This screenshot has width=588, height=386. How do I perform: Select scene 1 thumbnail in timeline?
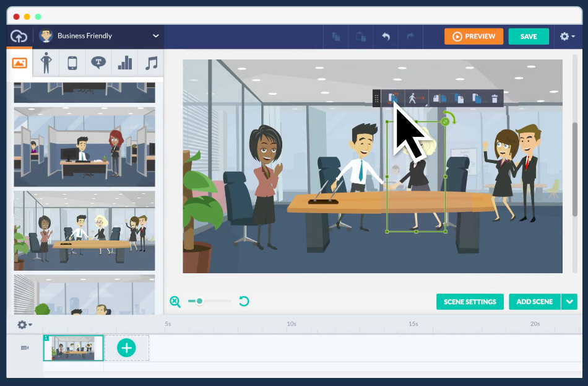coord(73,348)
